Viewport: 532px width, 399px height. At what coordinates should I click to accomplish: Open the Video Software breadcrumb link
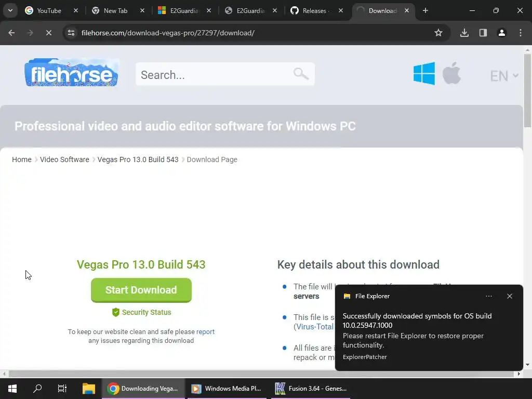point(64,159)
